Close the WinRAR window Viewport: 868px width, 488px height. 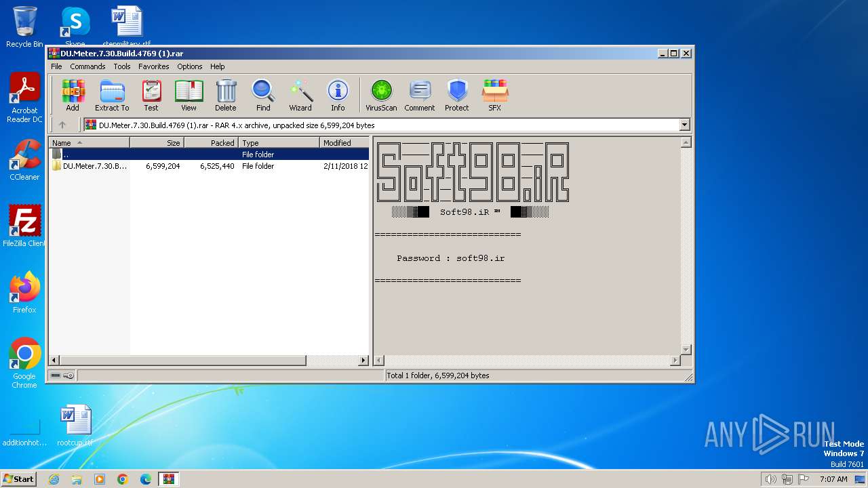pos(686,53)
